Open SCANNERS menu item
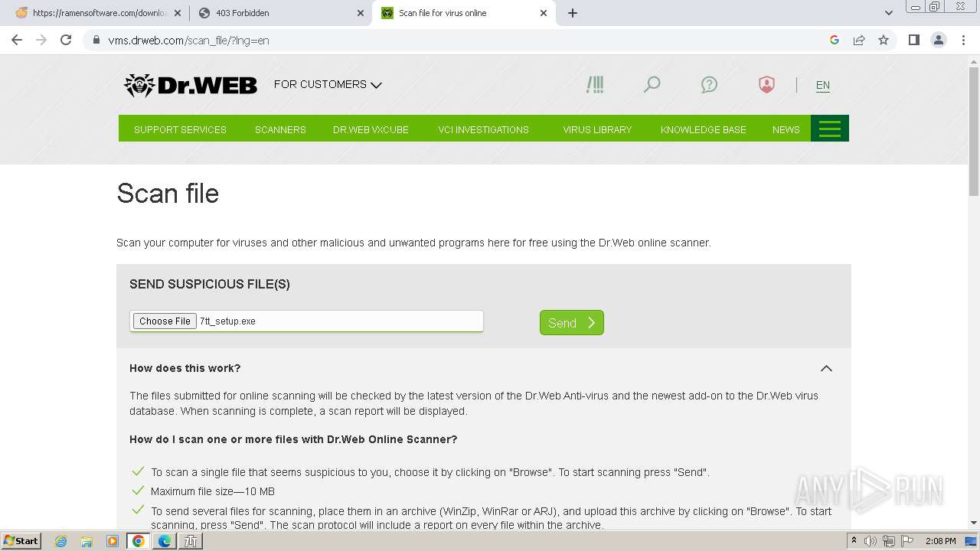980x551 pixels. point(280,129)
